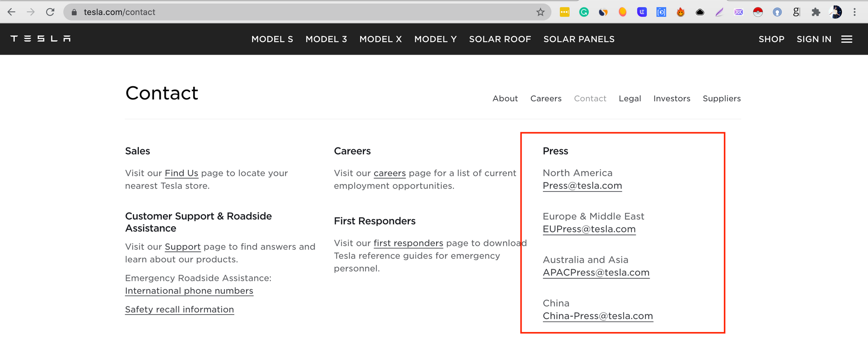
Task: Click the Find Us link
Action: click(181, 173)
